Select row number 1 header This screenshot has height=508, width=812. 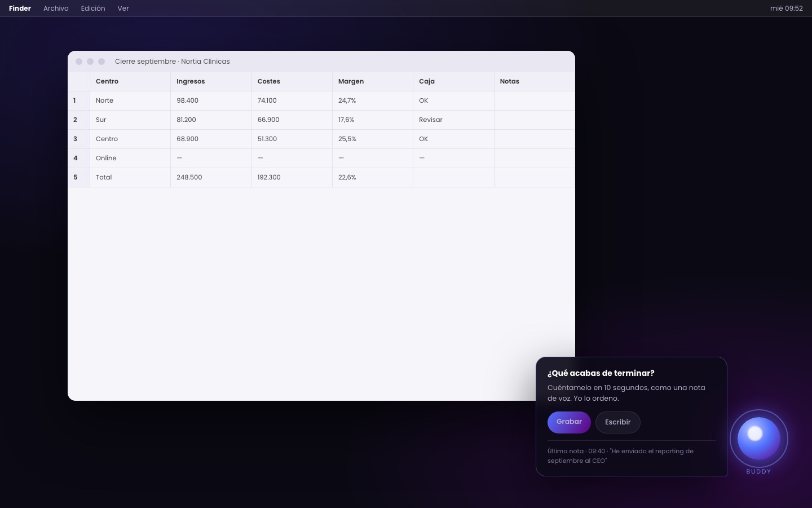point(78,100)
